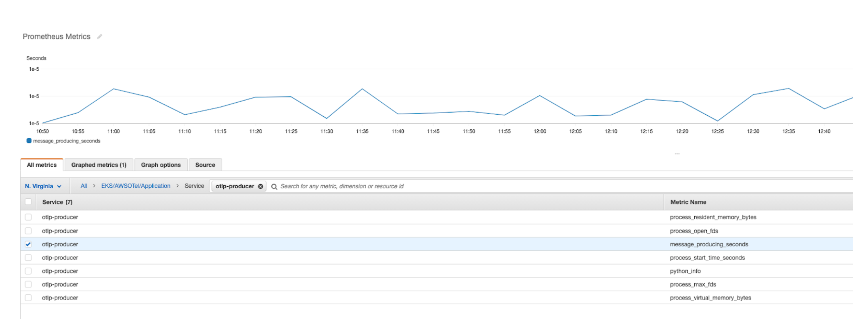Go to the All breadcrumb link
This screenshot has height=319, width=868.
click(x=84, y=186)
